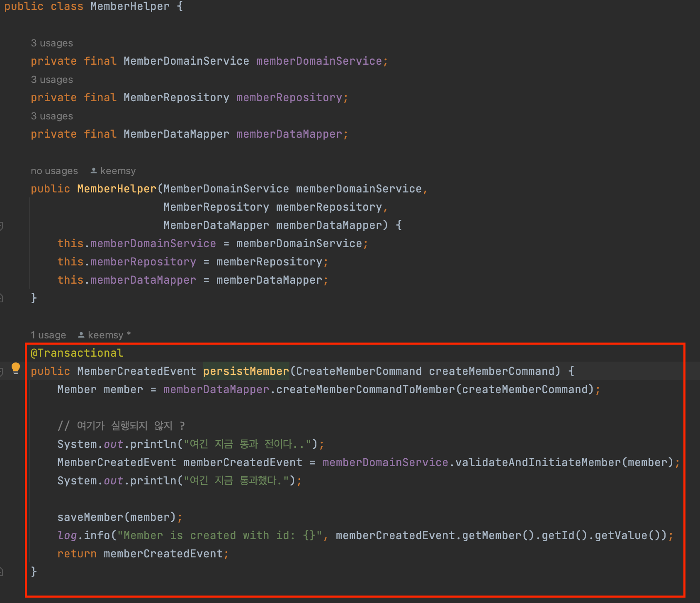Screen dimensions: 700x603
Task: Click MemberRepository type in field declaration
Action: (x=177, y=97)
